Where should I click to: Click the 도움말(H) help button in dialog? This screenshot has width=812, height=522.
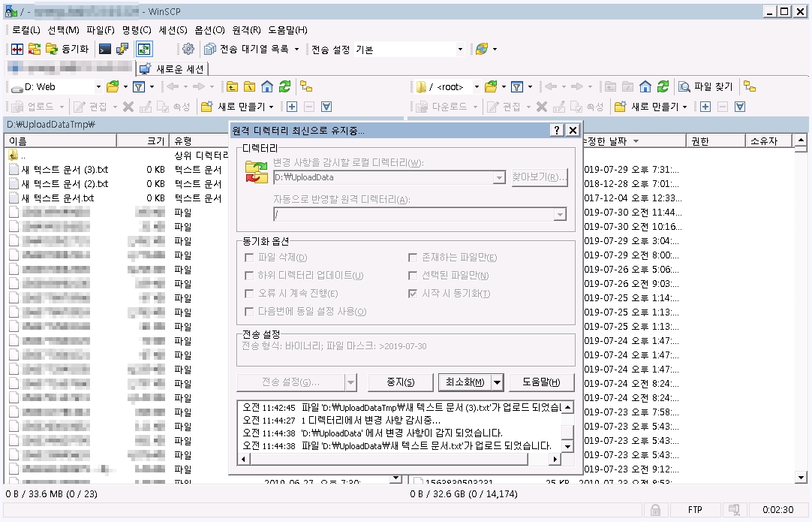(541, 382)
